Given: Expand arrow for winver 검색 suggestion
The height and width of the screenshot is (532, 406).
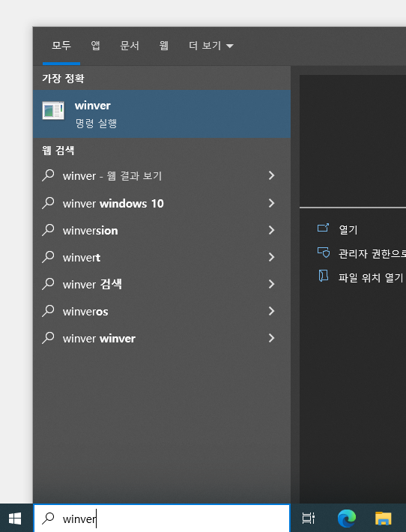Looking at the screenshot, I should [x=271, y=284].
